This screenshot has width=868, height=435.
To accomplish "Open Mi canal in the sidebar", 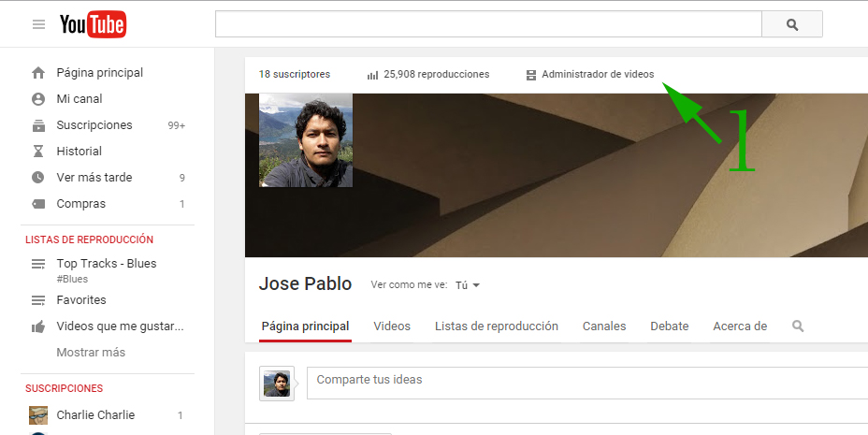I will (80, 99).
